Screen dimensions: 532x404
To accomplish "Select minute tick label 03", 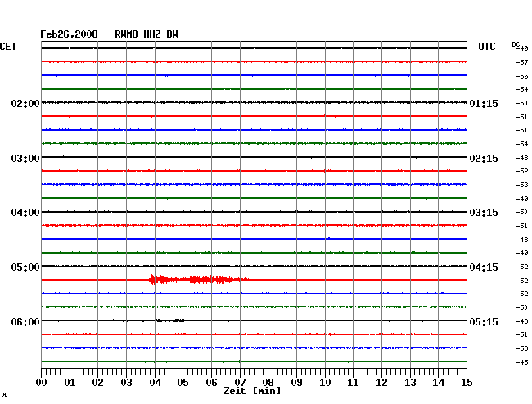I will [x=126, y=383].
